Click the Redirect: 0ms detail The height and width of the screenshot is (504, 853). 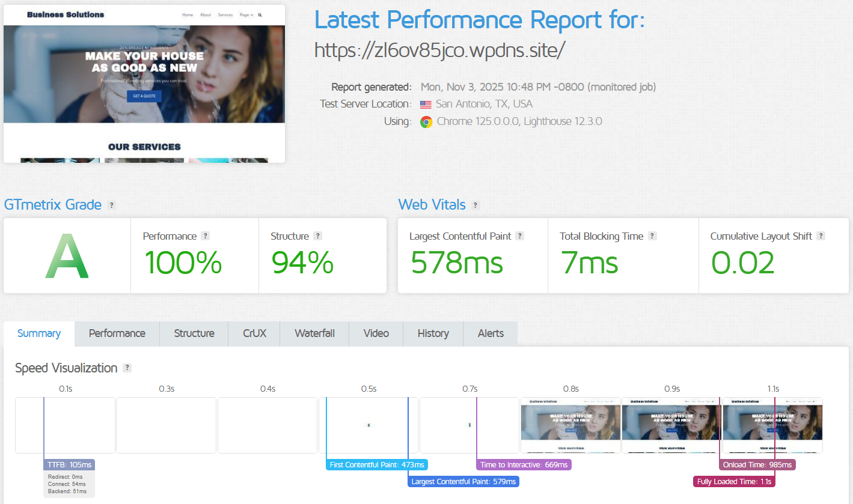tap(67, 477)
